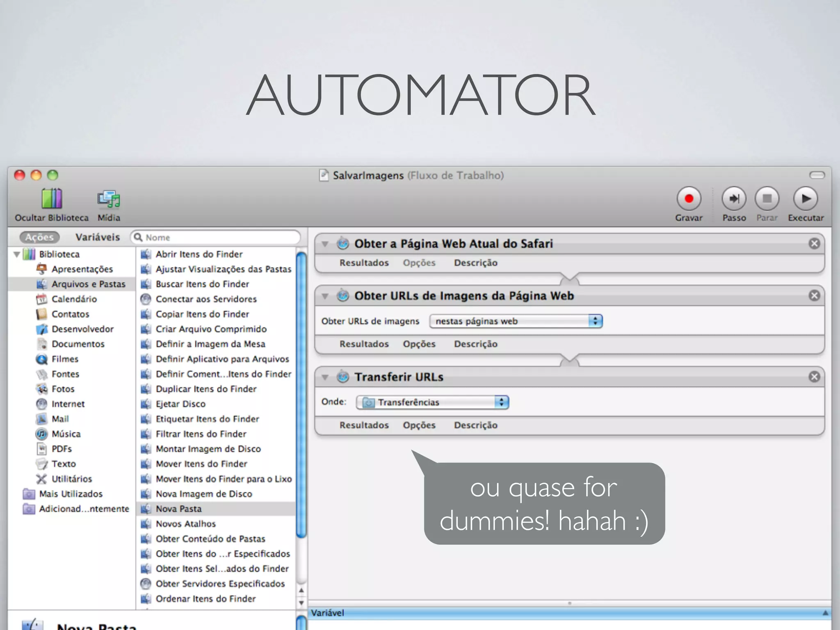This screenshot has width=840, height=630.
Task: Select the Texto category icon
Action: pyautogui.click(x=41, y=464)
